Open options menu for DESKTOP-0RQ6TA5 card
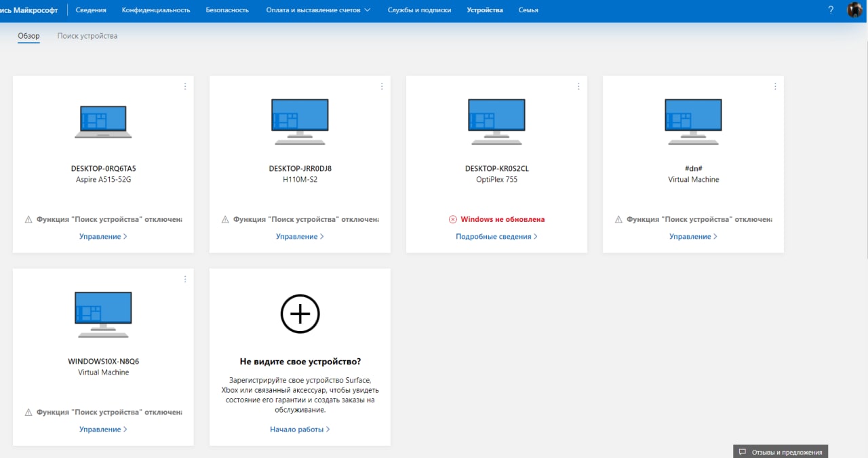868x458 pixels. click(x=185, y=86)
